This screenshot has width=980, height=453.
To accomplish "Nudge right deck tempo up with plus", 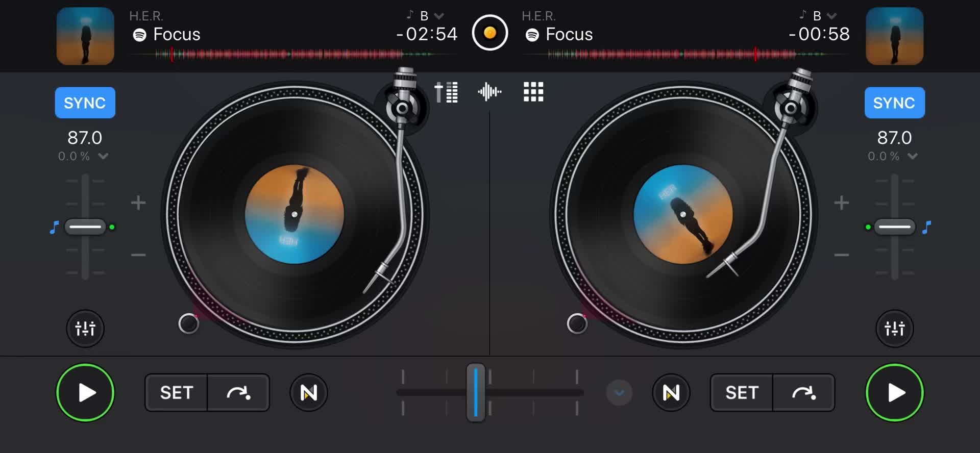I will point(841,203).
